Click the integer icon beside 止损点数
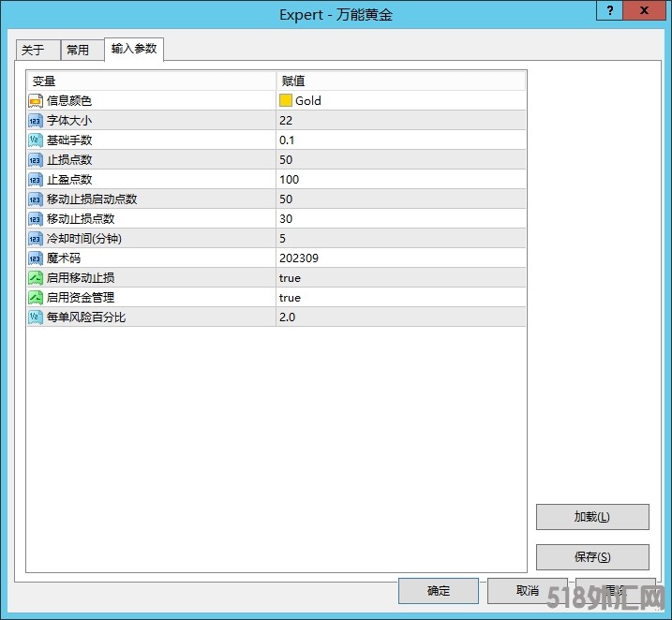672x620 pixels. [x=36, y=160]
